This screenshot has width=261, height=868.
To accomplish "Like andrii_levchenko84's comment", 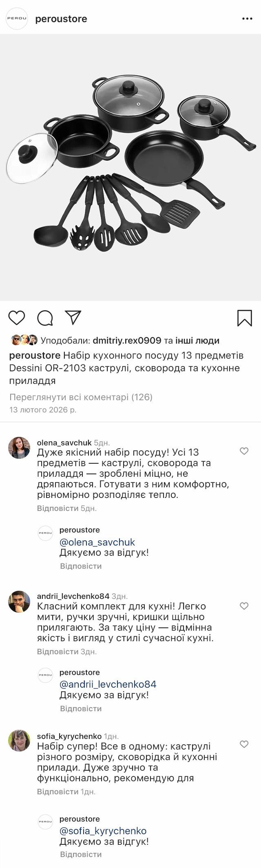I will (x=244, y=606).
